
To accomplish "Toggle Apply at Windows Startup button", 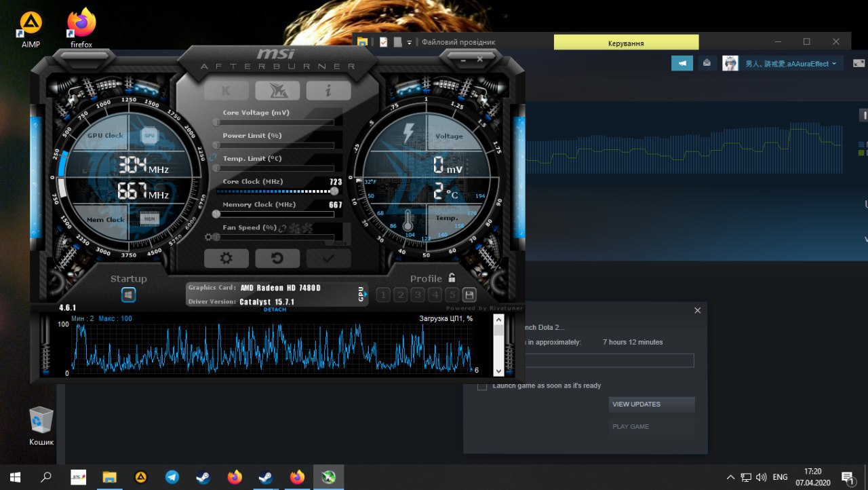I will (x=129, y=295).
